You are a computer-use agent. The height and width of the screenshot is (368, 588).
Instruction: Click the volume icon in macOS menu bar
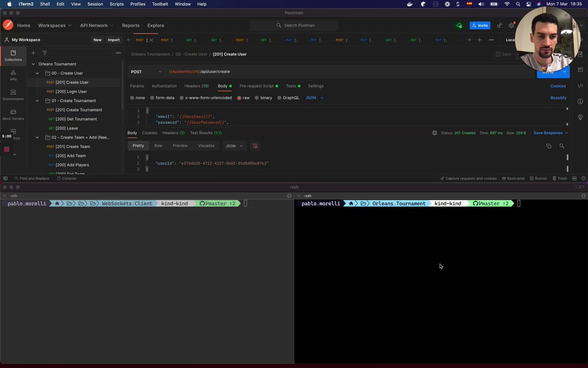pyautogui.click(x=481, y=4)
